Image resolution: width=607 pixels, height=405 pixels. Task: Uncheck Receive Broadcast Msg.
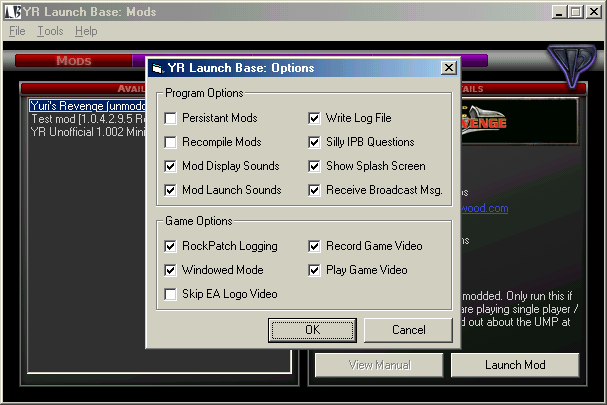coord(315,190)
